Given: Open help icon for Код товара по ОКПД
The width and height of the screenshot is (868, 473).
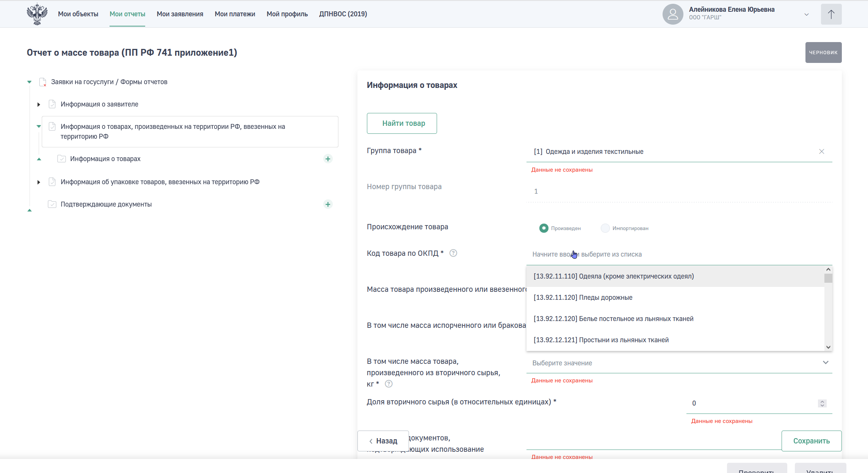Looking at the screenshot, I should click(453, 253).
